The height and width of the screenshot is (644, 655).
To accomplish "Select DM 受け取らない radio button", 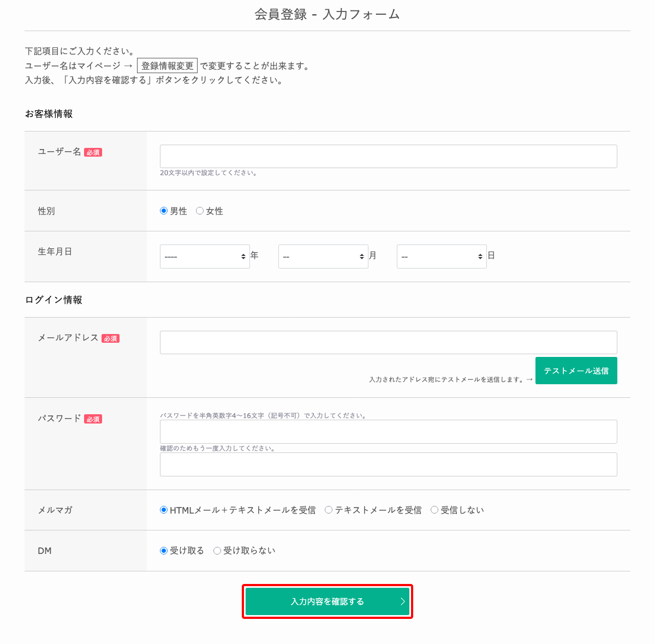I will point(217,551).
